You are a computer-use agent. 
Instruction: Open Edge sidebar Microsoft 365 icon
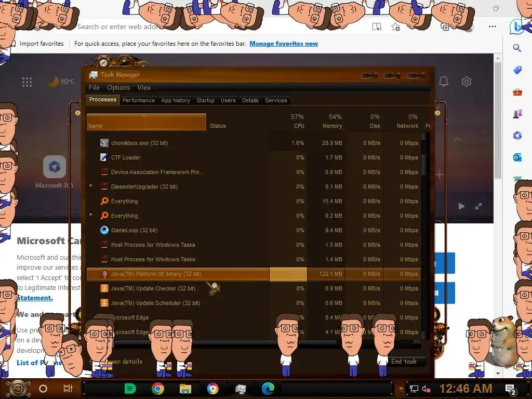[517, 136]
